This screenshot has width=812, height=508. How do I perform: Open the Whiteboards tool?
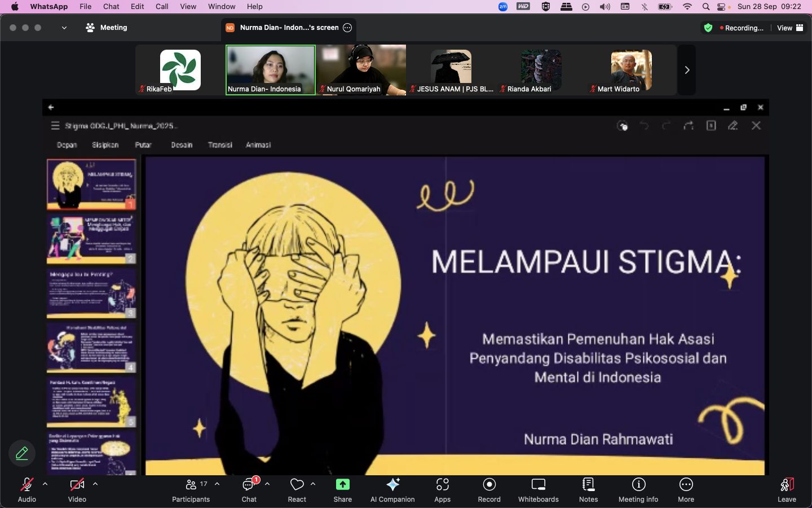pos(538,489)
